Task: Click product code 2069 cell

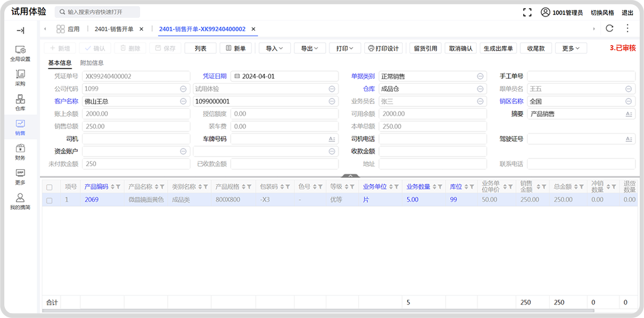Action: point(102,200)
